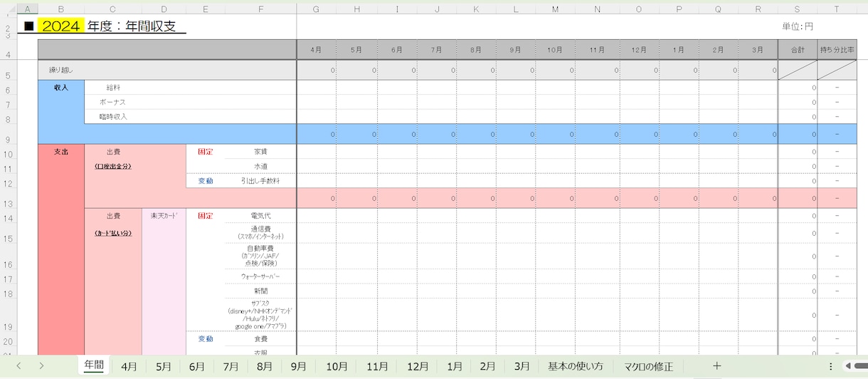Viewport: 868px width, 379px height.
Task: Open the 5月 sheet tab
Action: tap(163, 366)
